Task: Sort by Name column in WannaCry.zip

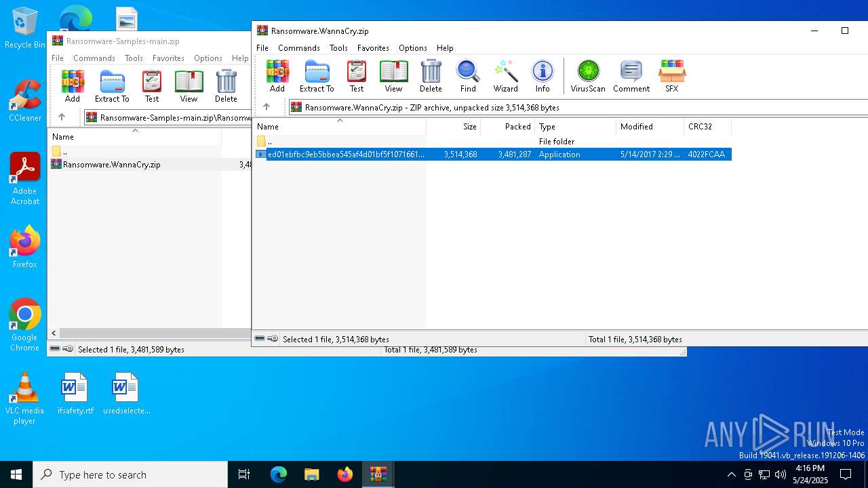Action: (340, 127)
